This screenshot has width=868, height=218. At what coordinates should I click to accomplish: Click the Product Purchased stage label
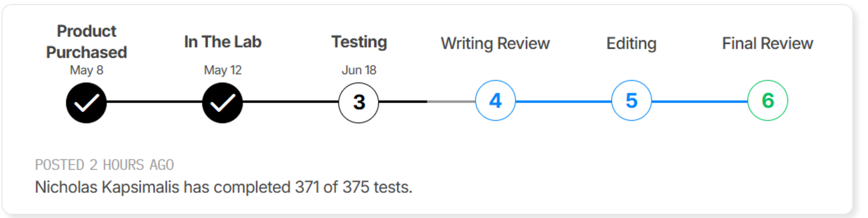(x=87, y=41)
